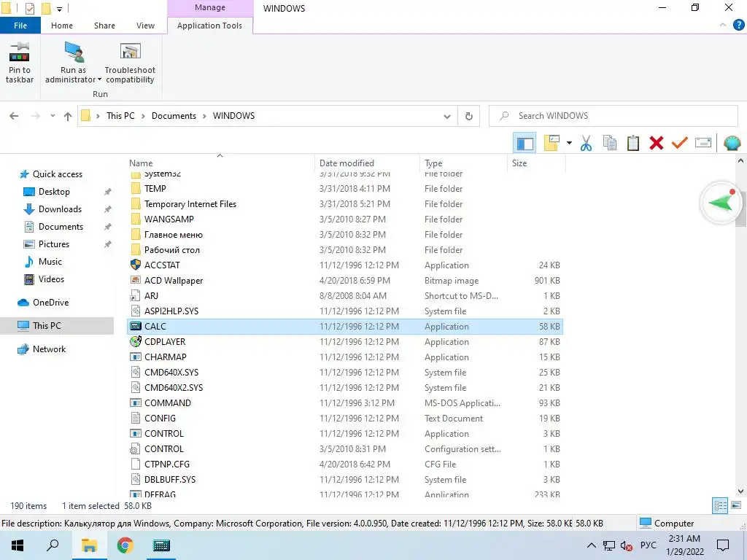Screen dimensions: 747x560
Task: Click the Pin to taskbar icon
Action: click(19, 52)
